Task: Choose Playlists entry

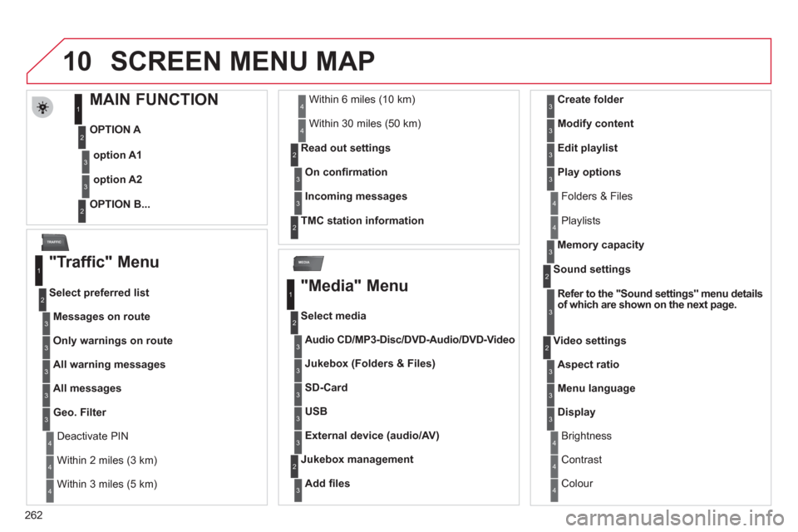Action: coord(581,221)
